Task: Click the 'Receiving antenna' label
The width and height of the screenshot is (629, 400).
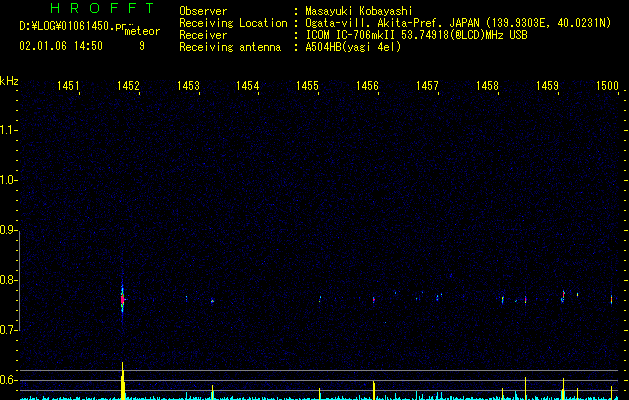Action: coord(230,47)
